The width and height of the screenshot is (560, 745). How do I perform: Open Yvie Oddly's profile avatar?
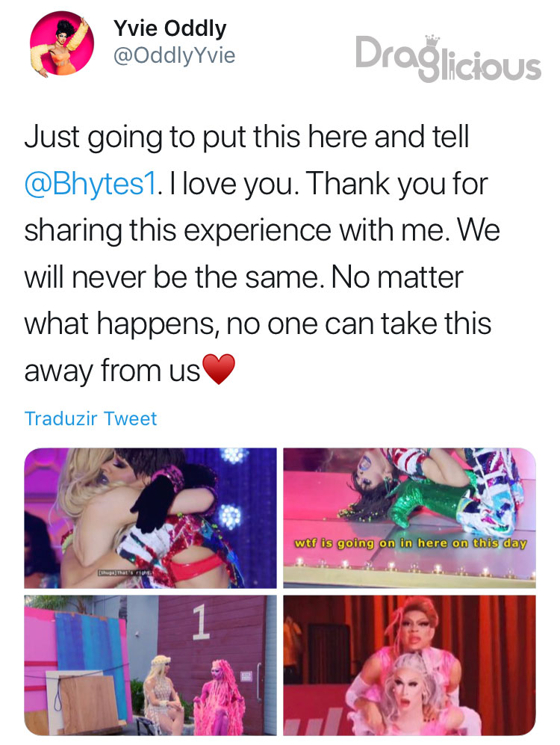click(62, 43)
